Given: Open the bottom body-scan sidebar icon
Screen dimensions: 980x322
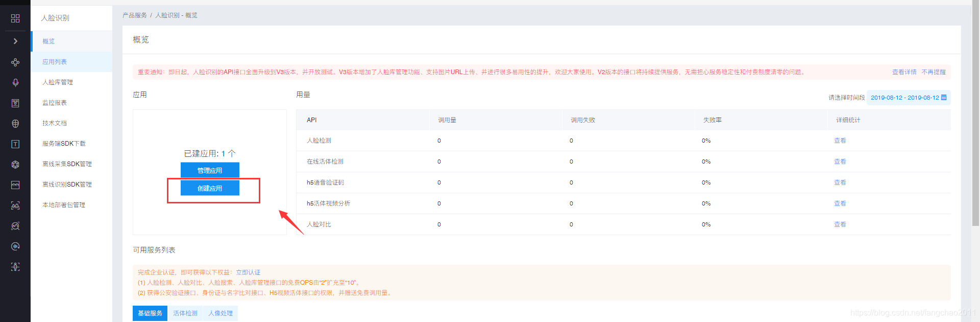Looking at the screenshot, I should (x=15, y=267).
